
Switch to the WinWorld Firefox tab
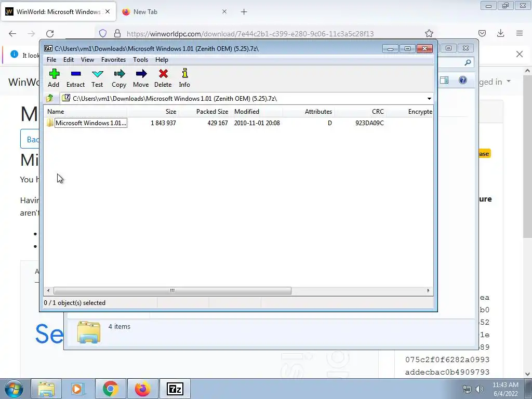pos(58,11)
